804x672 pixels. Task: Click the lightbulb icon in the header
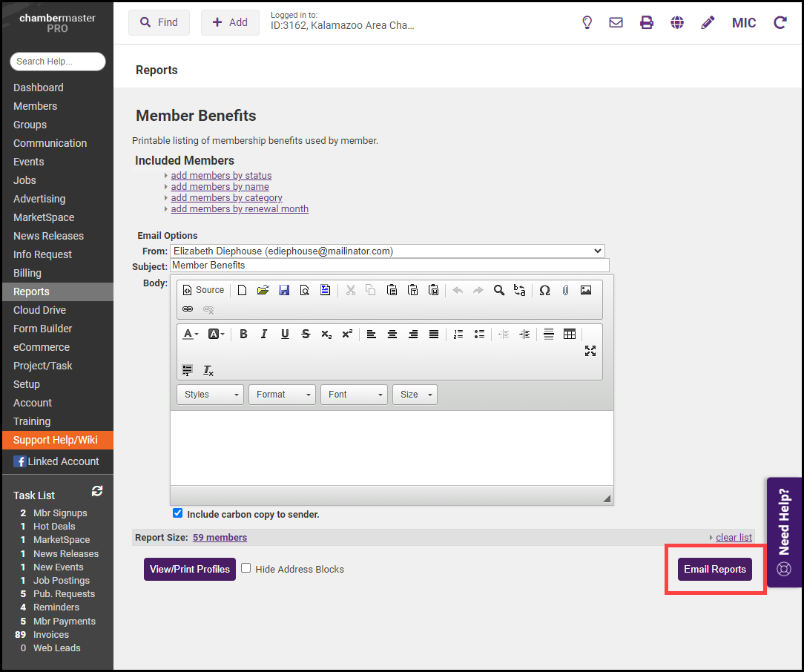pos(587,23)
